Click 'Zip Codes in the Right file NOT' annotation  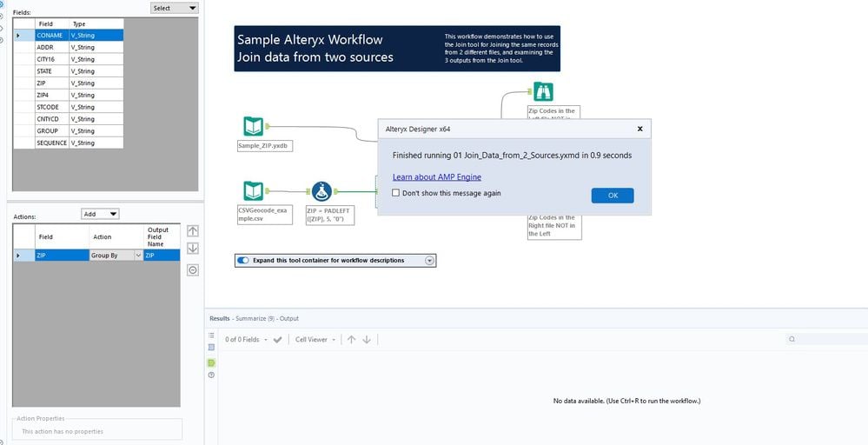coord(554,226)
